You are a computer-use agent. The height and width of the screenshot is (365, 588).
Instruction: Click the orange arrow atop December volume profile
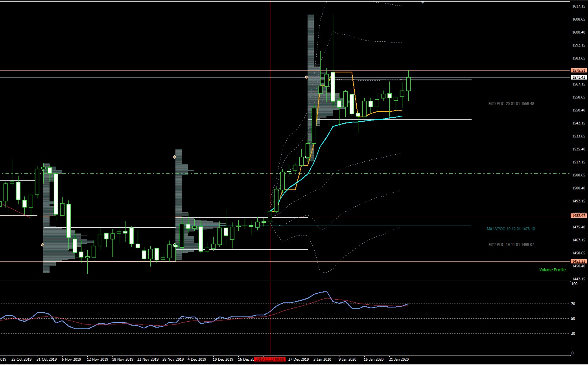[x=175, y=157]
